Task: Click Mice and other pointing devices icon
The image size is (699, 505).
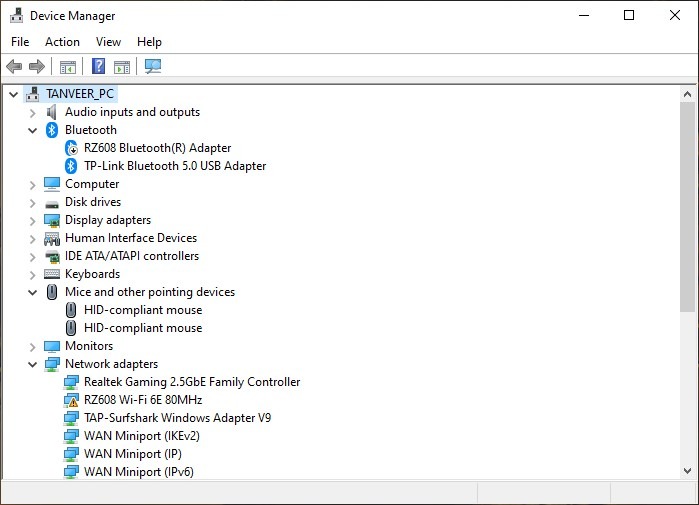Action: [52, 292]
